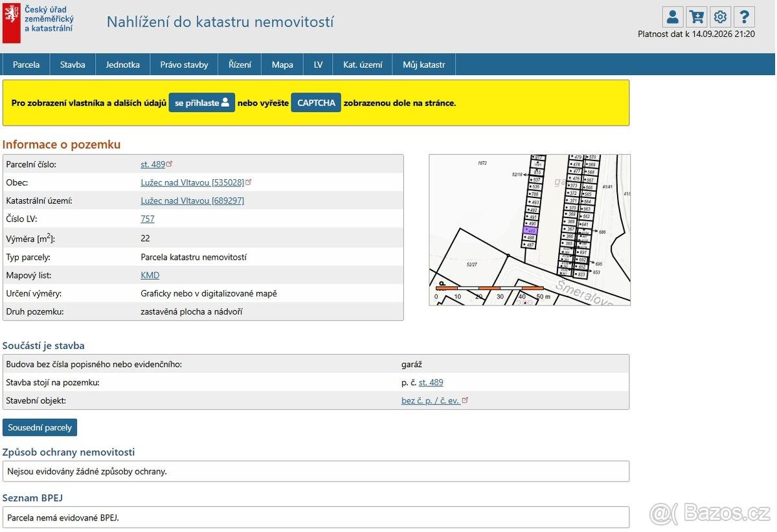The image size is (777, 532).
Task: Open Obec link Lužec nad Vltavou [535028]
Action: coord(192,183)
